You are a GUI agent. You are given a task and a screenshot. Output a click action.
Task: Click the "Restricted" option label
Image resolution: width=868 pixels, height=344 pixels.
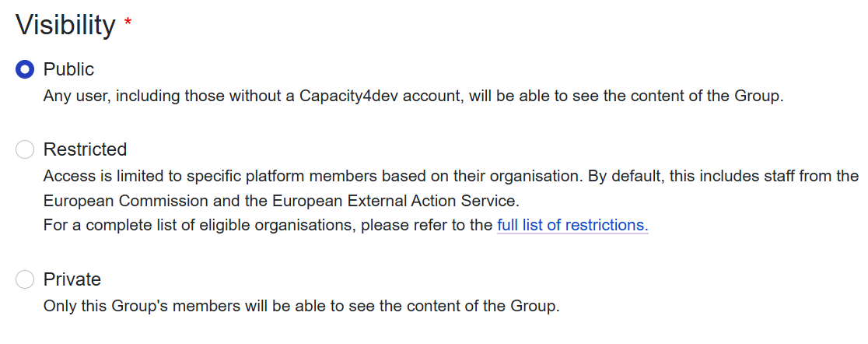(85, 149)
